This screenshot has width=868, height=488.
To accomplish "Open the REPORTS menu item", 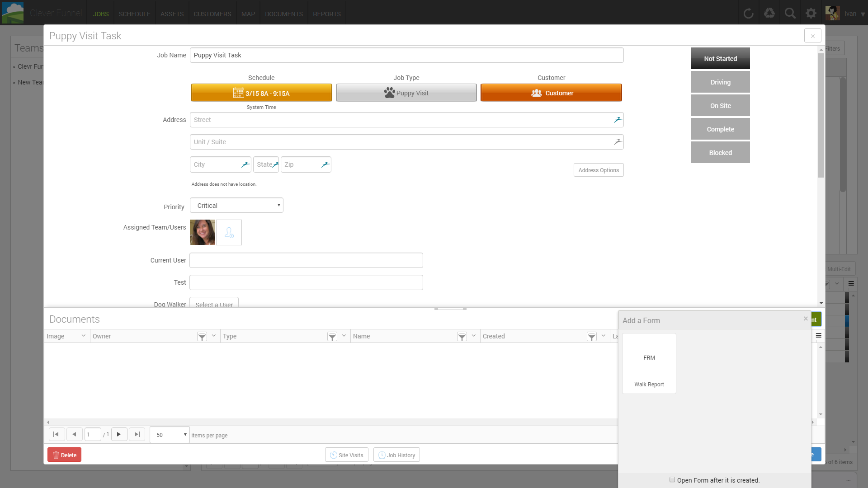I will [x=326, y=14].
